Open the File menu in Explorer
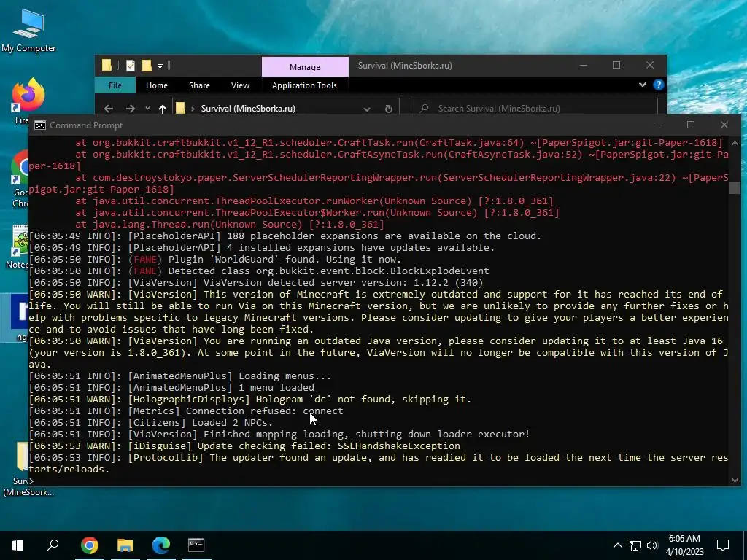Screen dimensions: 747x560 click(115, 85)
